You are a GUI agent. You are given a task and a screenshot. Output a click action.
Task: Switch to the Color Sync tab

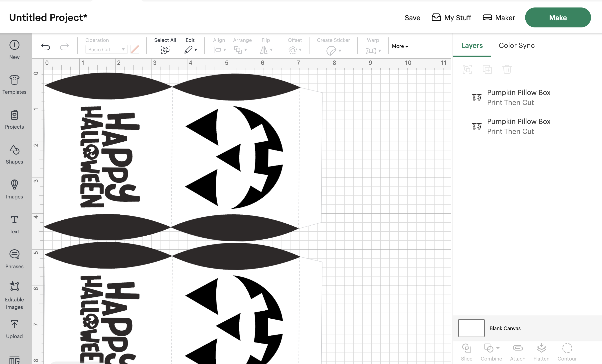pyautogui.click(x=517, y=45)
